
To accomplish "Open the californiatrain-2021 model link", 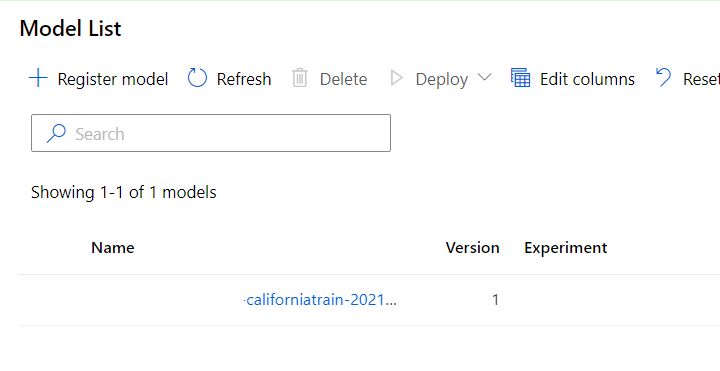I will tap(320, 300).
